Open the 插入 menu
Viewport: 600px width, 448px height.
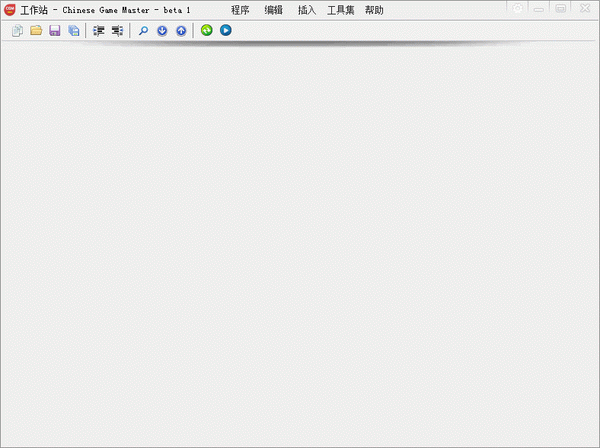pos(307,10)
